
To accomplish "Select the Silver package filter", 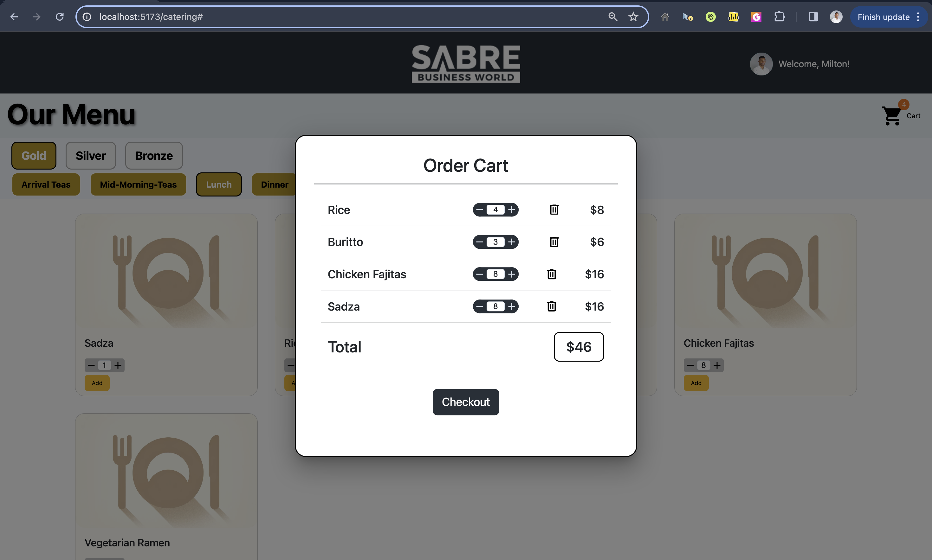I will tap(90, 155).
